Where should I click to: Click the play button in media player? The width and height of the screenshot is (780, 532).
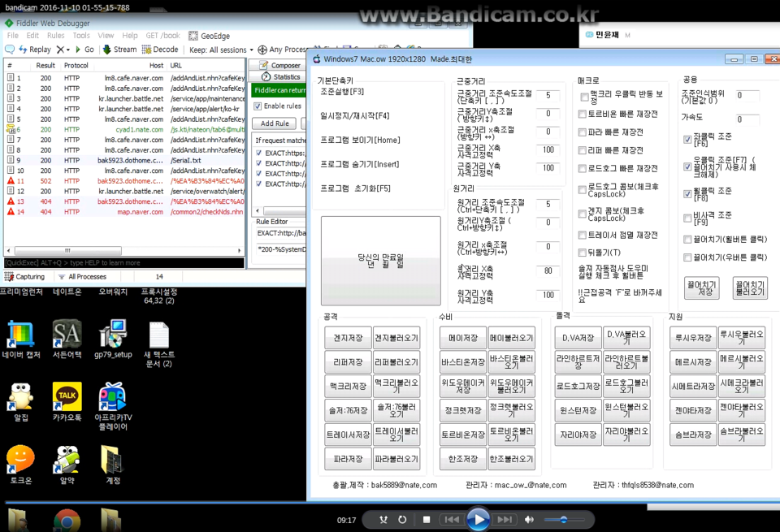(478, 519)
